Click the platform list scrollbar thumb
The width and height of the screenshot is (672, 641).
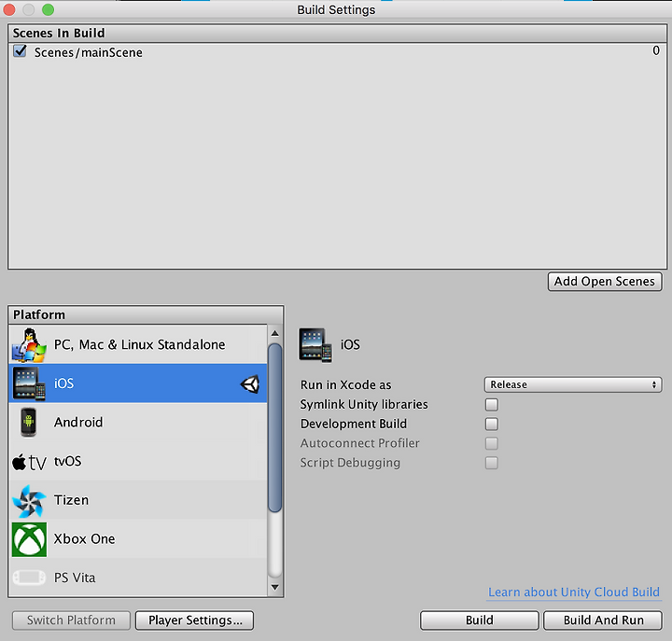tap(275, 427)
